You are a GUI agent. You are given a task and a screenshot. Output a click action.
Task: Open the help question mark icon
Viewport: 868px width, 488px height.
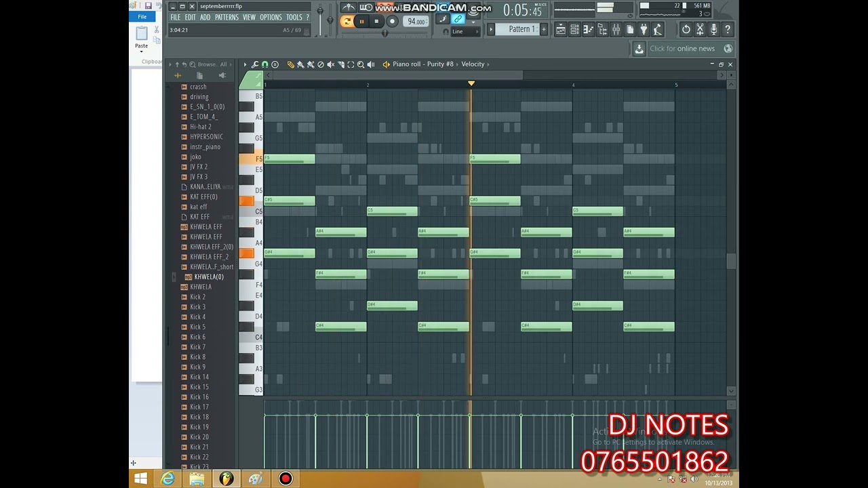728,30
